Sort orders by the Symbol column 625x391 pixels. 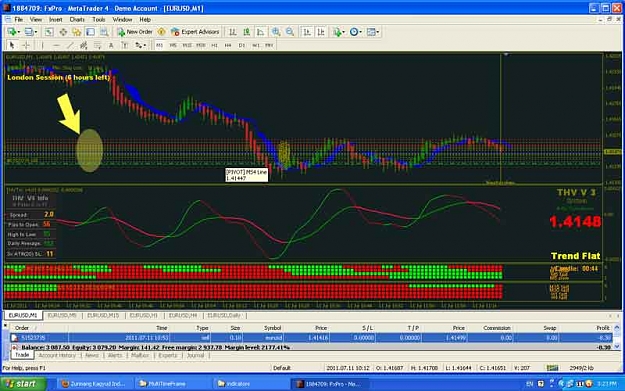coord(273,328)
